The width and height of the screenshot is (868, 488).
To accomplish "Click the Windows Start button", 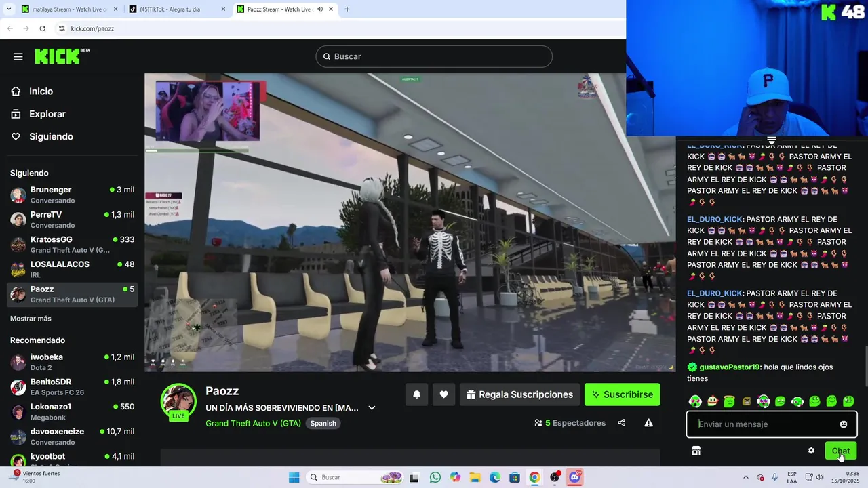I will point(294,477).
